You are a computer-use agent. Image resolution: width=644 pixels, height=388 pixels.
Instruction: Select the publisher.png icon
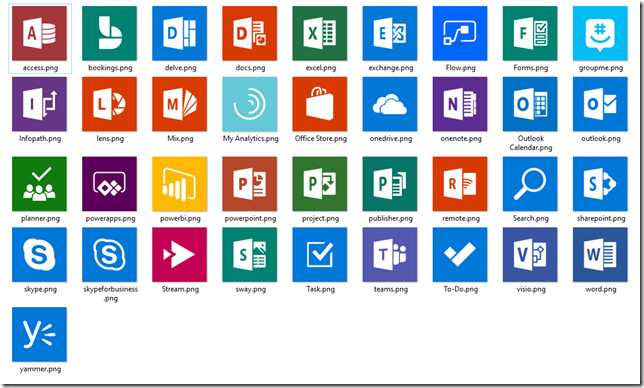tap(390, 184)
